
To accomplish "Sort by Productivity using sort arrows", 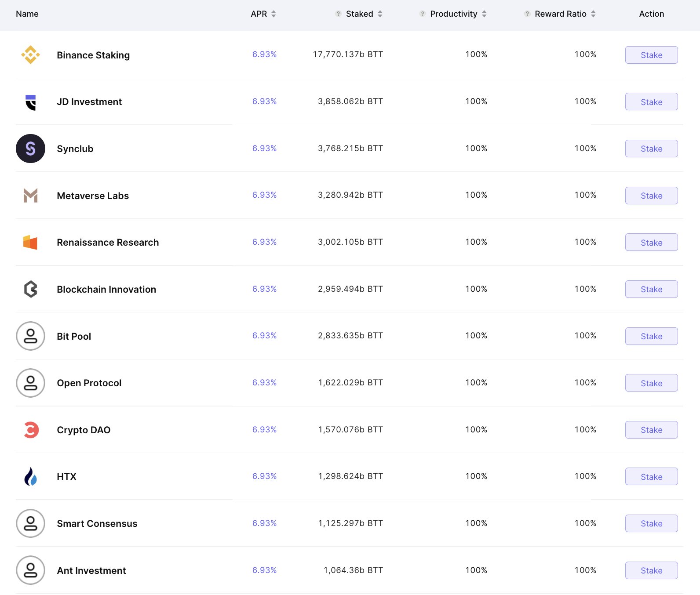I will coord(484,14).
